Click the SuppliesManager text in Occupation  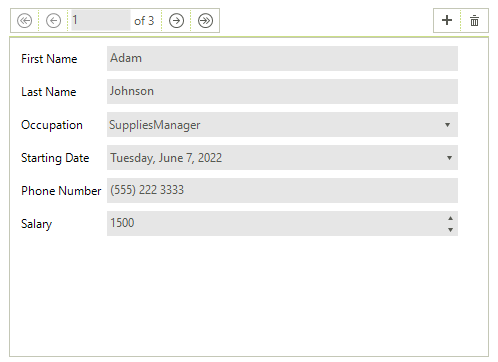155,125
